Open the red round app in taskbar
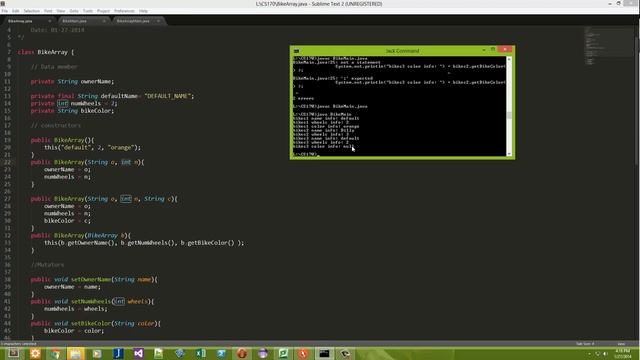640x360 pixels. (242, 353)
